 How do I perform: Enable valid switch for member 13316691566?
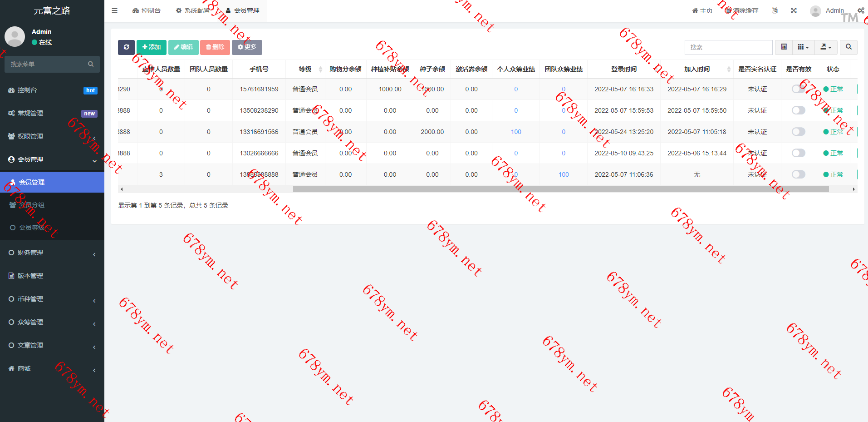point(798,132)
